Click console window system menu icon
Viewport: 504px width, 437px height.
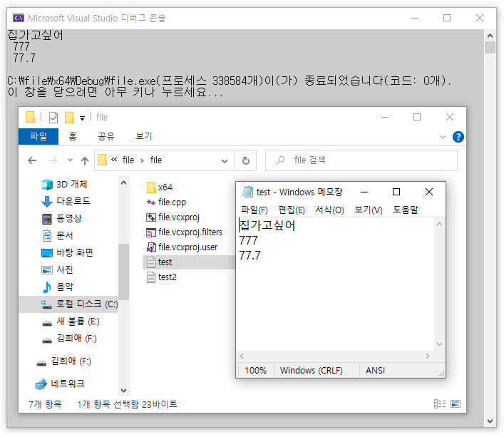[x=19, y=18]
